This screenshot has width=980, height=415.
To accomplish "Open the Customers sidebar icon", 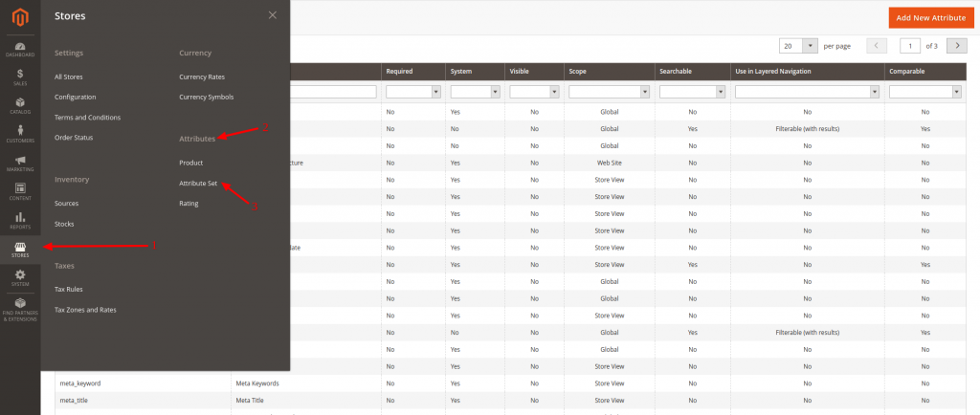I will click(x=19, y=133).
